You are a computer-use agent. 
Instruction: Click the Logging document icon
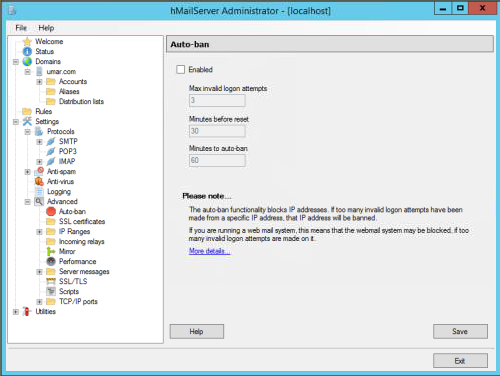(x=39, y=192)
